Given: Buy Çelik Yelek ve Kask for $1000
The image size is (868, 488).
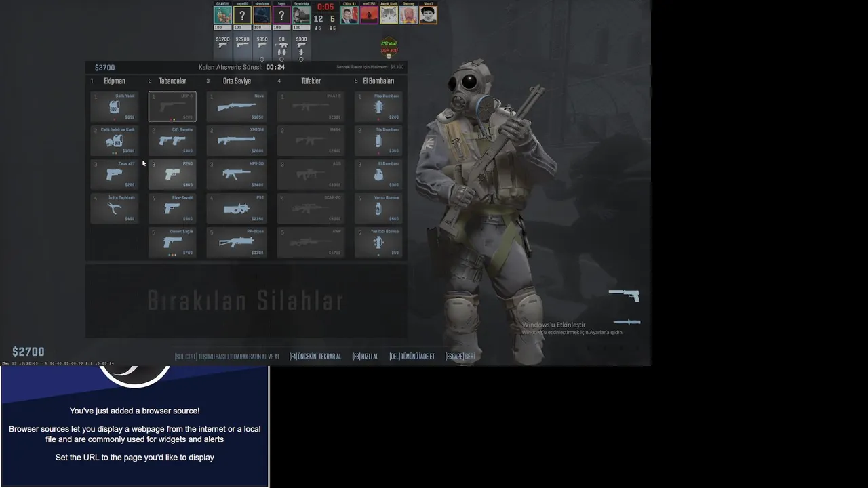Looking at the screenshot, I should [x=115, y=141].
